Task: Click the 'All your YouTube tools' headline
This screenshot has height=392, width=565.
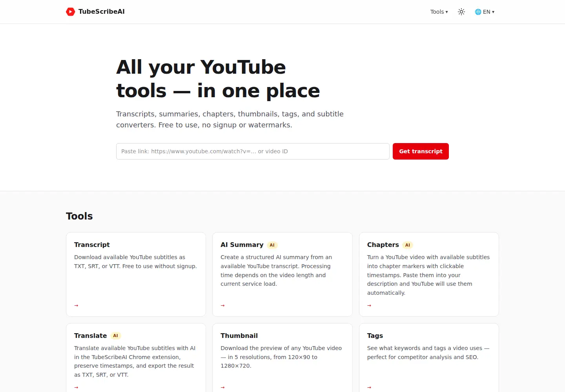Action: click(x=218, y=79)
